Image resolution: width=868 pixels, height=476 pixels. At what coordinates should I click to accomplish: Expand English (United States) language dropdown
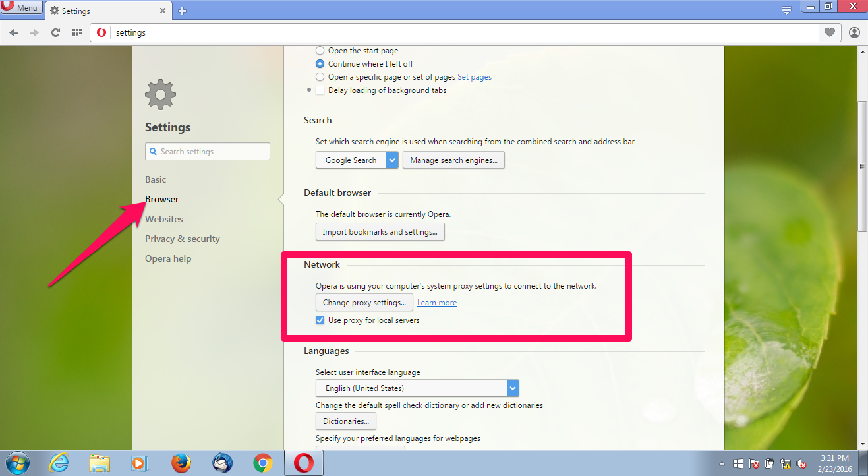417,388
